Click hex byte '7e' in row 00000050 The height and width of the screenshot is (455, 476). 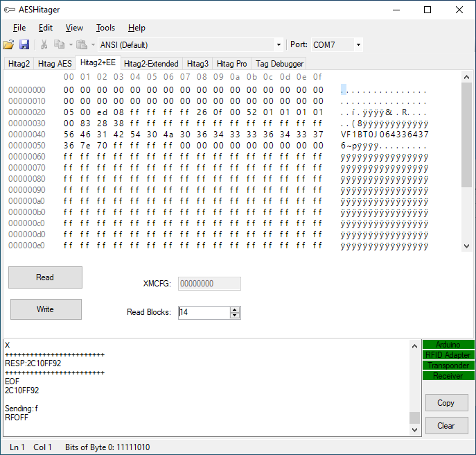85,146
